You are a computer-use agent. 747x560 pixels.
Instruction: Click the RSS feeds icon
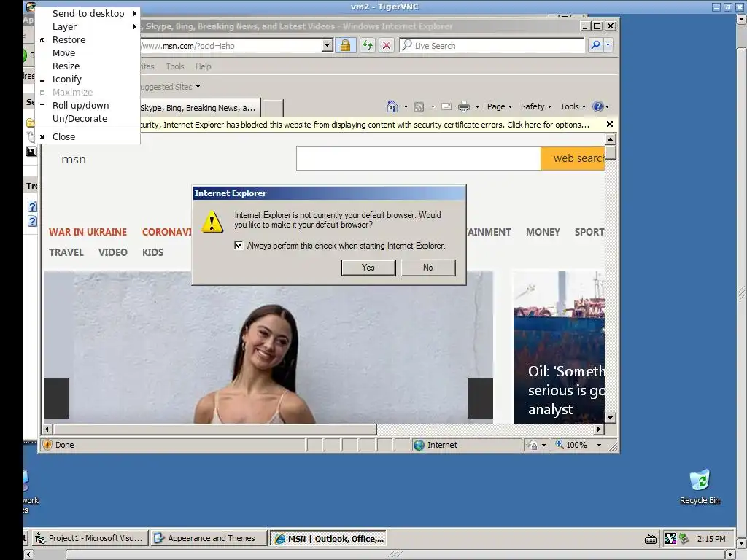[419, 106]
